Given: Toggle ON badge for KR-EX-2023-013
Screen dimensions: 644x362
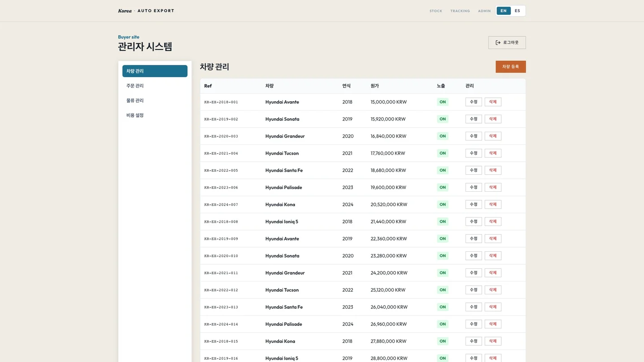Looking at the screenshot, I should coord(443,307).
